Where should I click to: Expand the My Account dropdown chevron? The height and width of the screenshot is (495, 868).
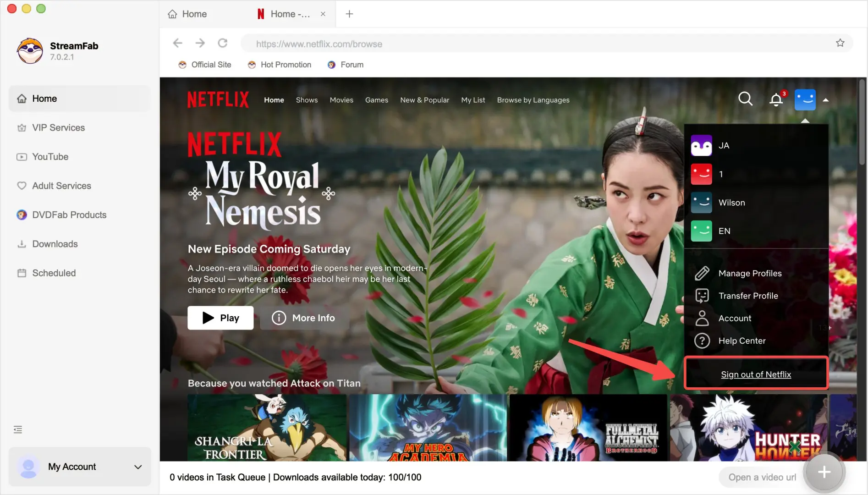click(138, 467)
